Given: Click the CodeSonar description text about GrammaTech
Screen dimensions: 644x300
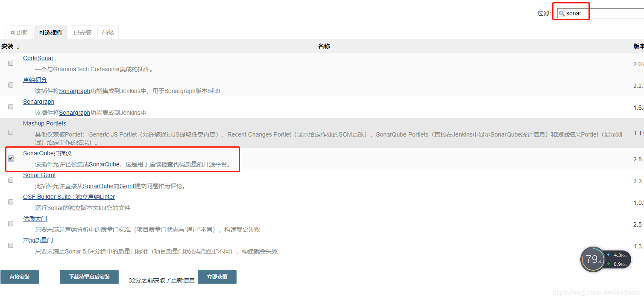Looking at the screenshot, I should click(x=94, y=69).
